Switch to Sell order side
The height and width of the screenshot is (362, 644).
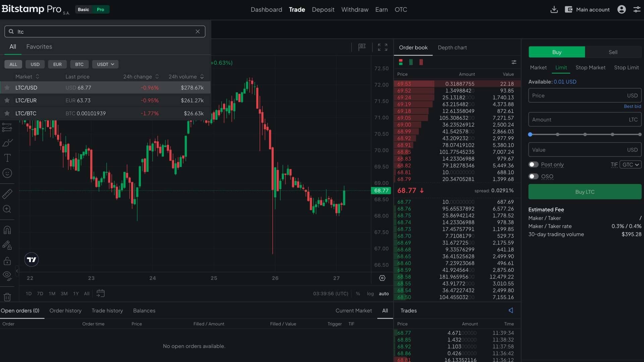[x=612, y=52]
